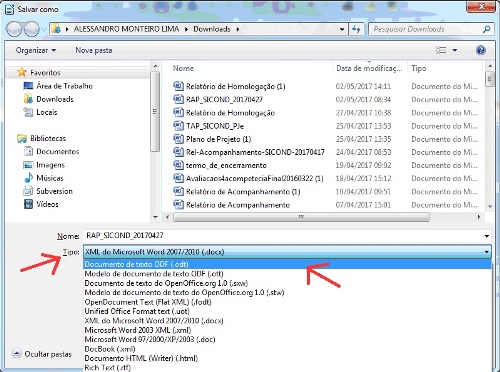This screenshot has height=372, width=500.
Task: Click Ocultar pastas button
Action: tap(42, 354)
